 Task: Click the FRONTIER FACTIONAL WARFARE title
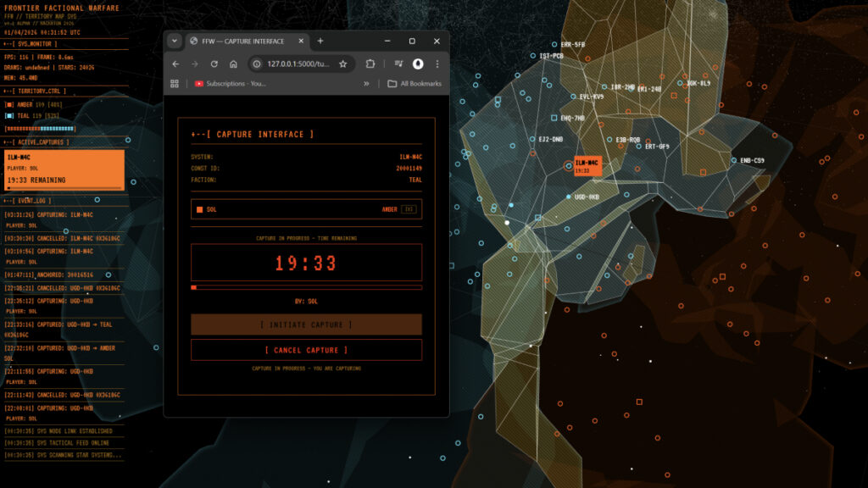coord(61,8)
